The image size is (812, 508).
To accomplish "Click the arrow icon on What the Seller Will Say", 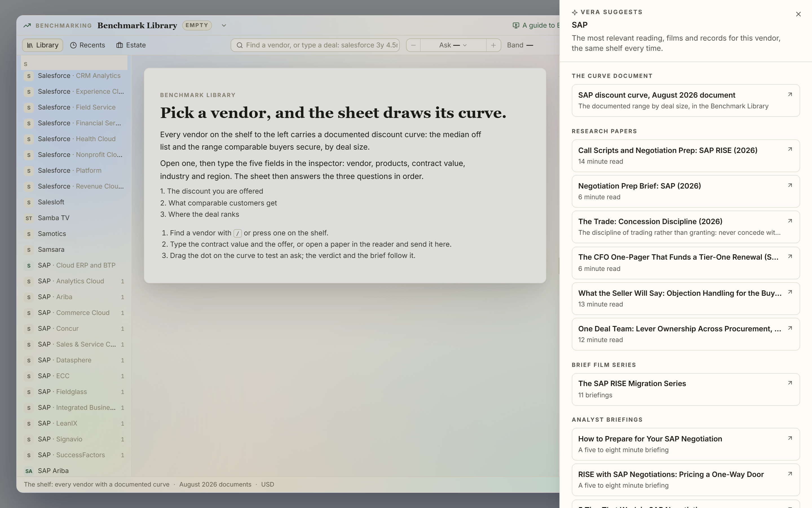I will coord(790,292).
